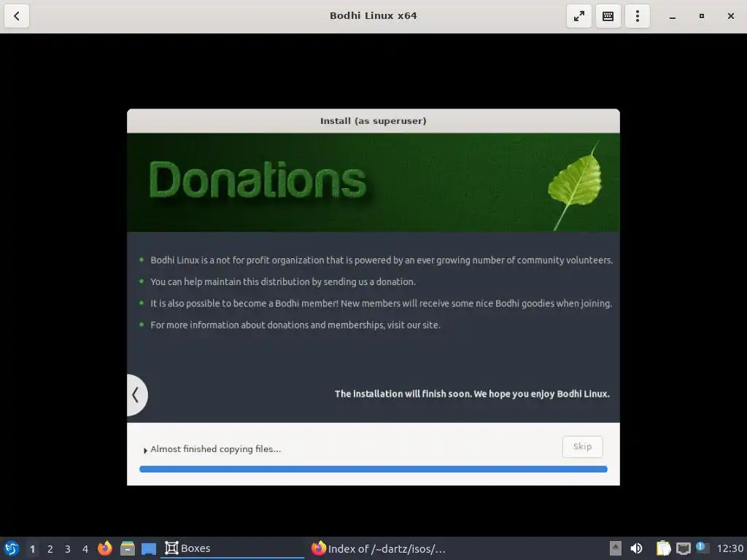
Task: Open the volume control tray icon
Action: [x=636, y=548]
